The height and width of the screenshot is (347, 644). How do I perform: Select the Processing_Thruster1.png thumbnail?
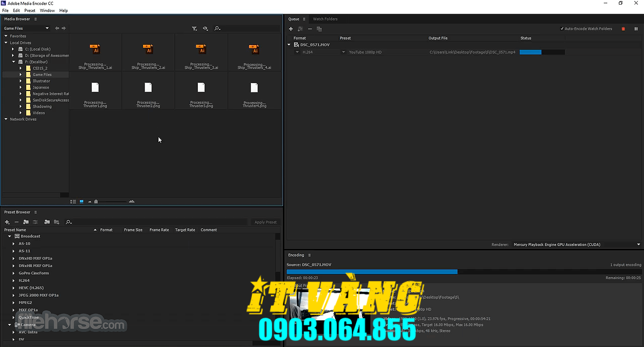[x=95, y=87]
